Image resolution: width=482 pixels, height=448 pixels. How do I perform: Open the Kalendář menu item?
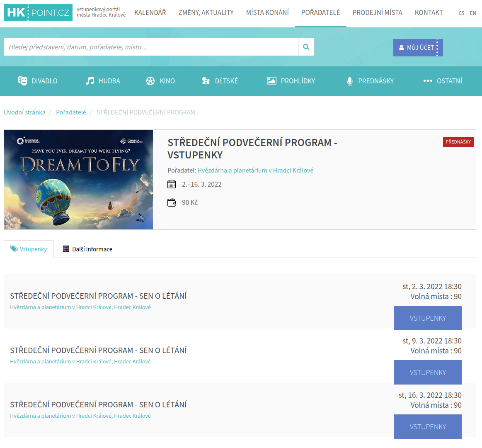150,12
